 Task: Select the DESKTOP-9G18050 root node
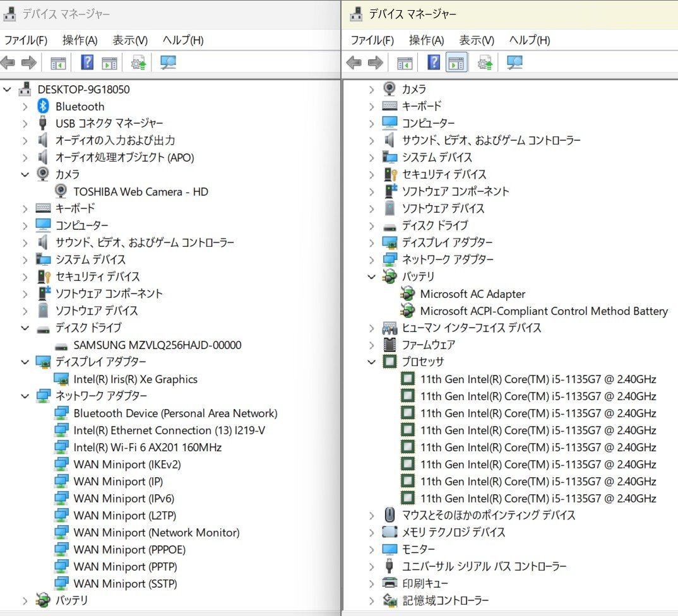[83, 90]
